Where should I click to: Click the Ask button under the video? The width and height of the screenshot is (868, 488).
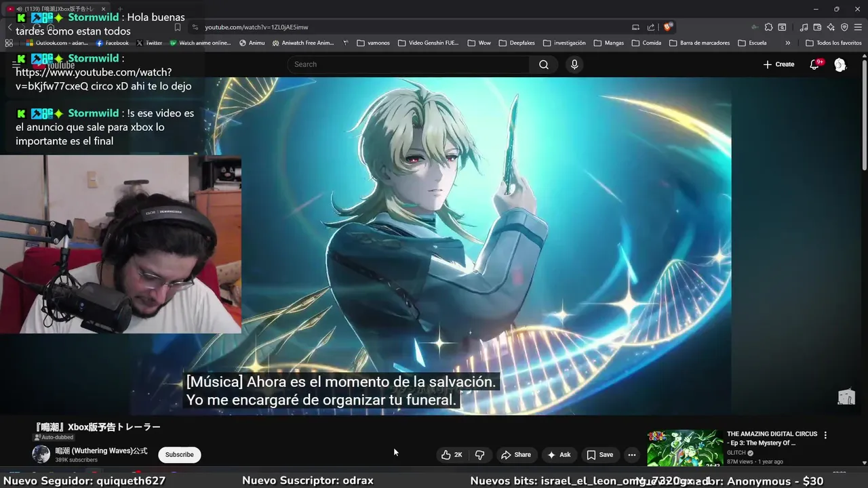[x=559, y=455]
